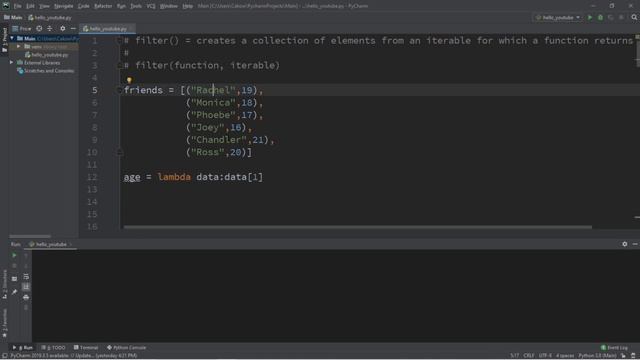
Task: Toggle the fold marker on line 1
Action: click(x=120, y=40)
